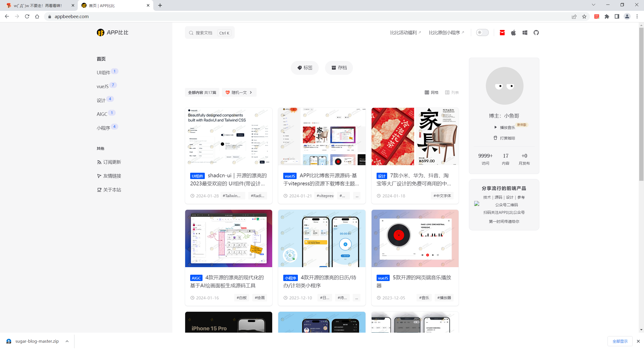Click the APP比比 site logo

pyautogui.click(x=112, y=32)
